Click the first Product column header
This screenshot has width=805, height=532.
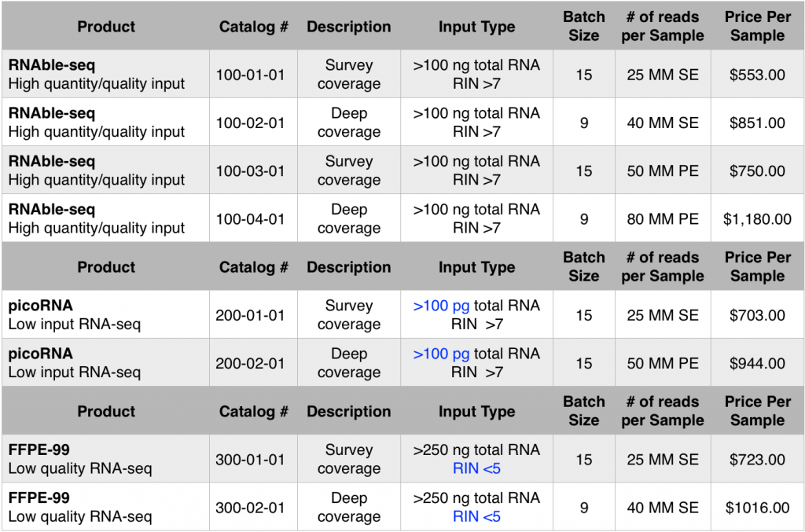106,27
